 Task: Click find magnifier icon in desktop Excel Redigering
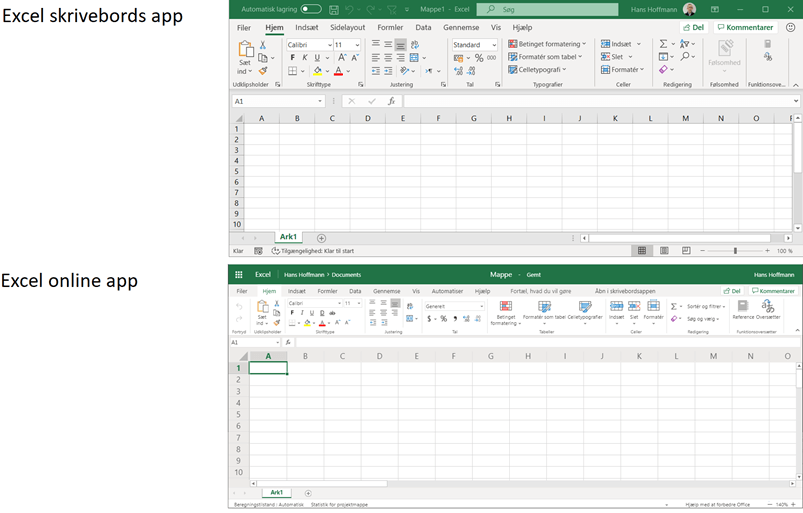click(685, 56)
